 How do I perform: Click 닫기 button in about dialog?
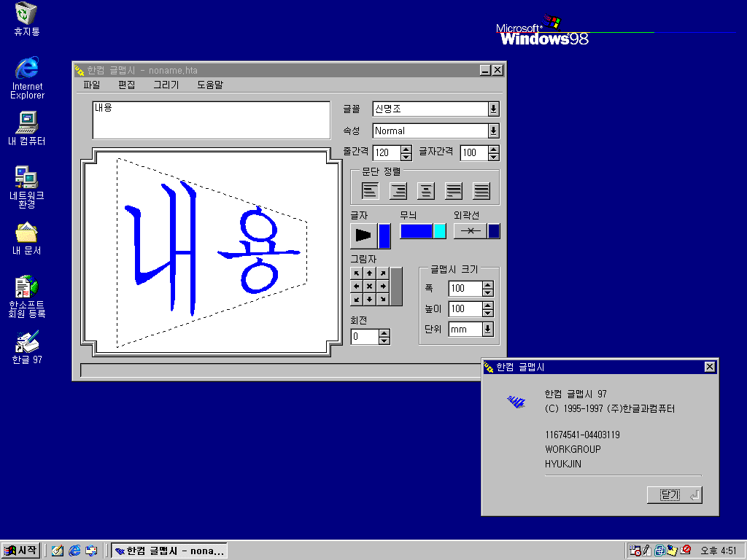(x=675, y=495)
